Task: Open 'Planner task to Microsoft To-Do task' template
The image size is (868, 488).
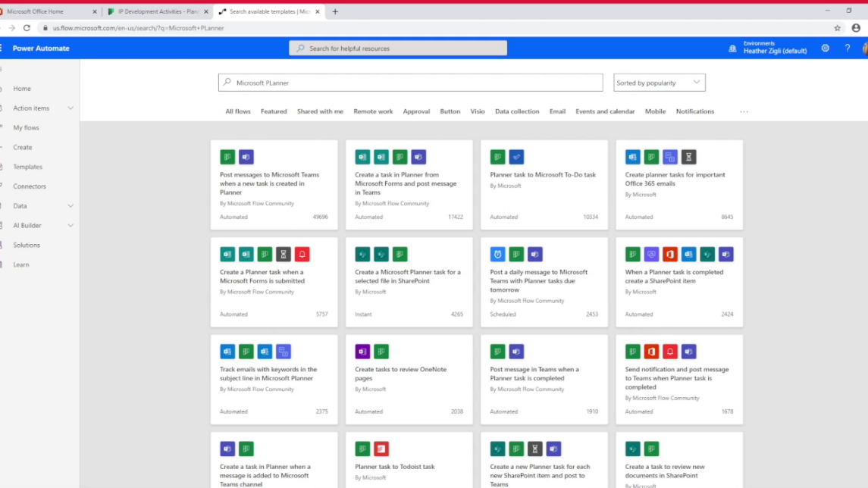Action: 544,185
